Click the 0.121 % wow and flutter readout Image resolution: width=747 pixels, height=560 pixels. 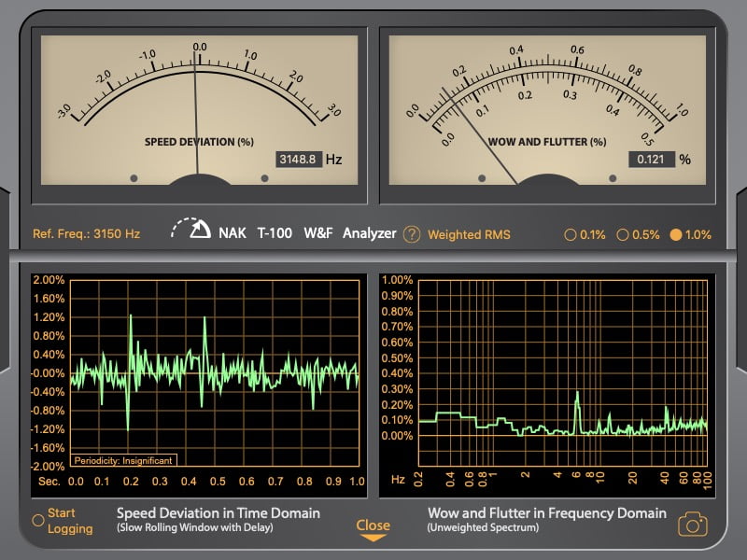[x=650, y=160]
